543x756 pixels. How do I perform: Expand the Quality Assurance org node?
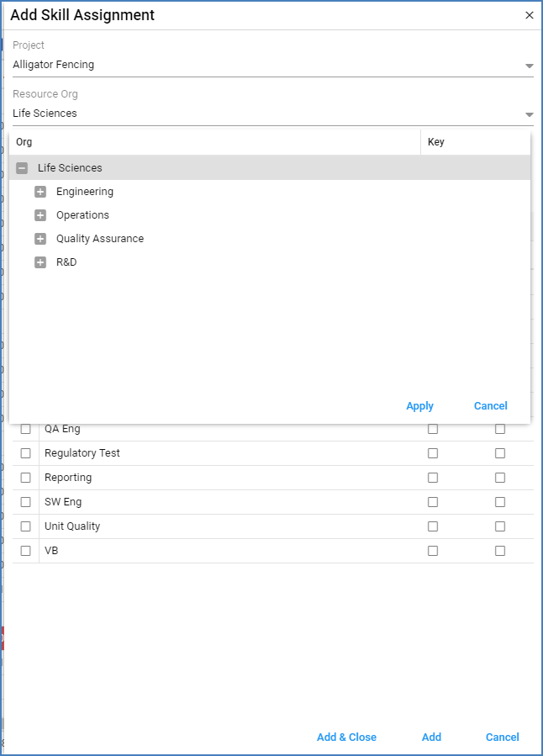point(40,238)
